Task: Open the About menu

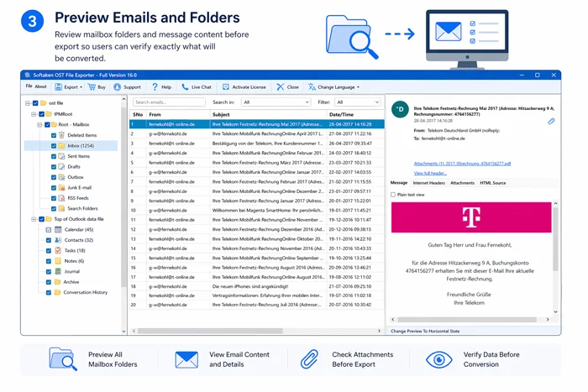Action: [40, 86]
